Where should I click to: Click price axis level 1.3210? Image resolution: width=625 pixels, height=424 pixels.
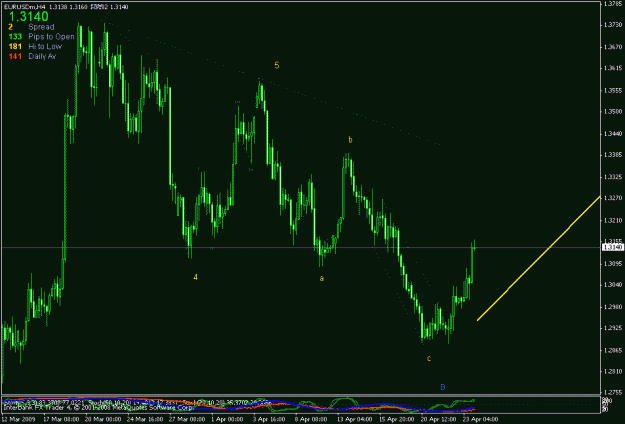click(x=612, y=220)
